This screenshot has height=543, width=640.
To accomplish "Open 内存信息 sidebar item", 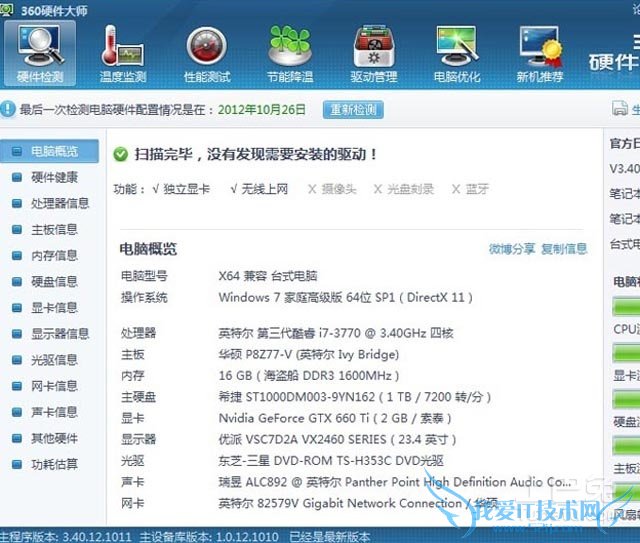I will point(49,256).
